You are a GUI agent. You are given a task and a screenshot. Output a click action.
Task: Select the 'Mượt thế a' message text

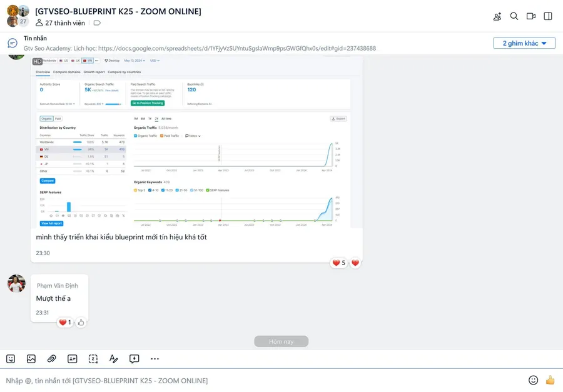point(54,298)
